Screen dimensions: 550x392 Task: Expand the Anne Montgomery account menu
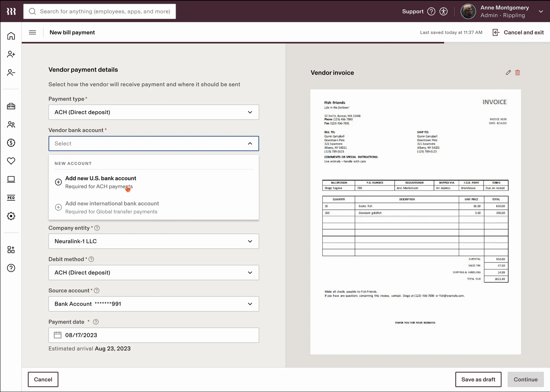click(x=541, y=11)
